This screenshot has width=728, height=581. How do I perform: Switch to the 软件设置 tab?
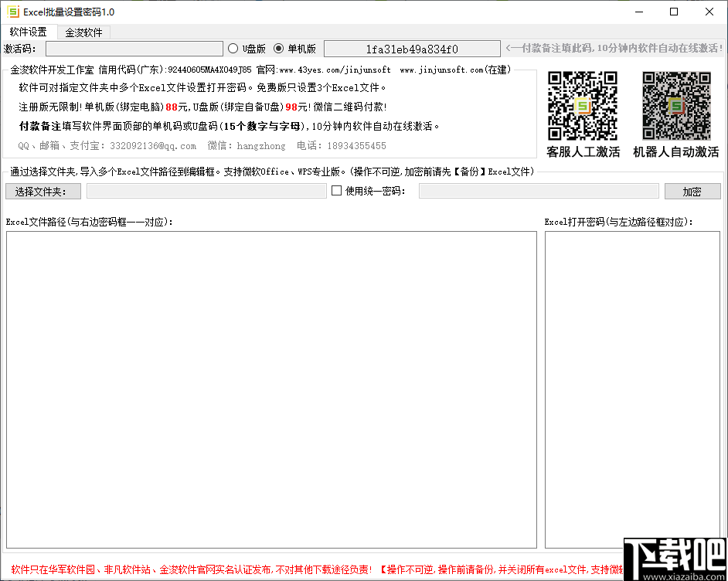tap(30, 32)
